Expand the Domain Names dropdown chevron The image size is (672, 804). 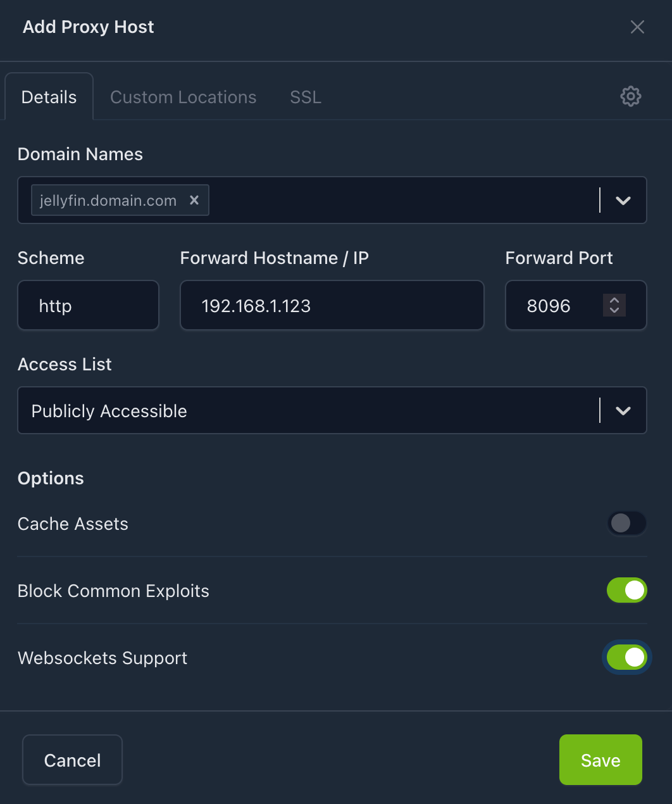pos(623,201)
